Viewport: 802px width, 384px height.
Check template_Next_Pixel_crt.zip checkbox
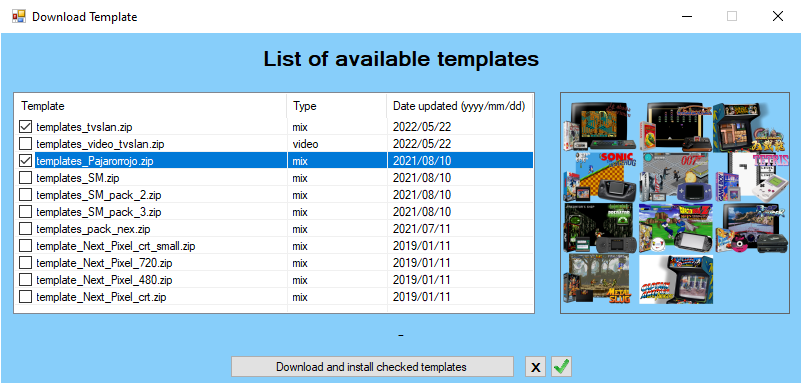click(x=25, y=297)
